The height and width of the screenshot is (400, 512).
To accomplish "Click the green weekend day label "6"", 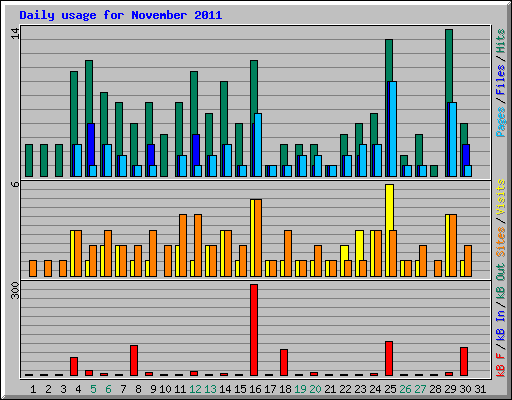I will (108, 389).
